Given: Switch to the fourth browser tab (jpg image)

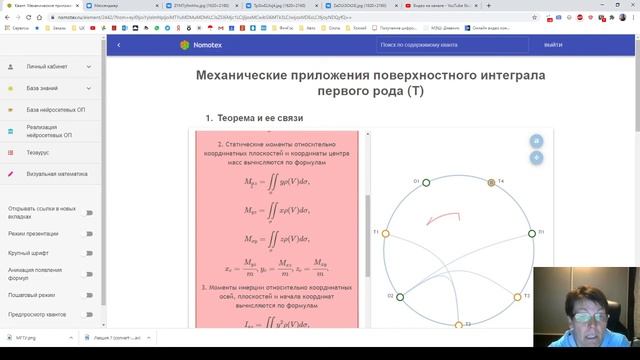Looking at the screenshot, I should tap(282, 6).
